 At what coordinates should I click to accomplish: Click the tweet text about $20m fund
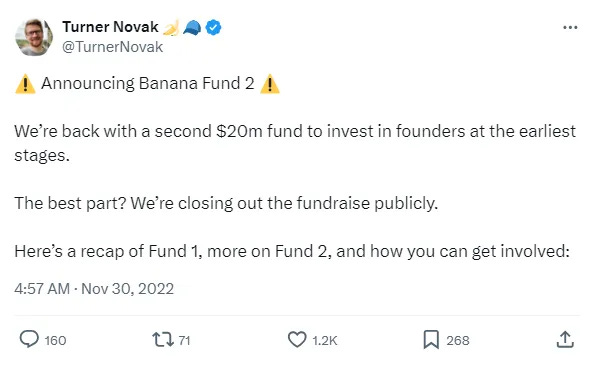[x=295, y=143]
